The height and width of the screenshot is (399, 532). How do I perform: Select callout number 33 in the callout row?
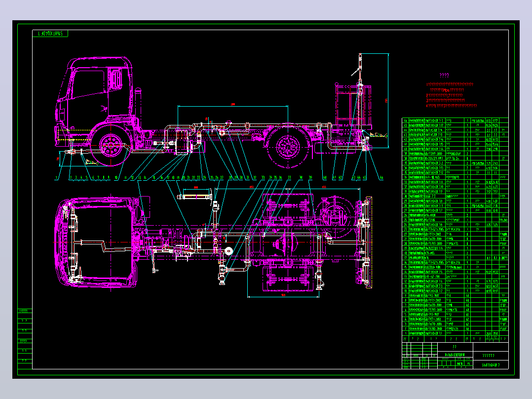pyautogui.click(x=263, y=178)
